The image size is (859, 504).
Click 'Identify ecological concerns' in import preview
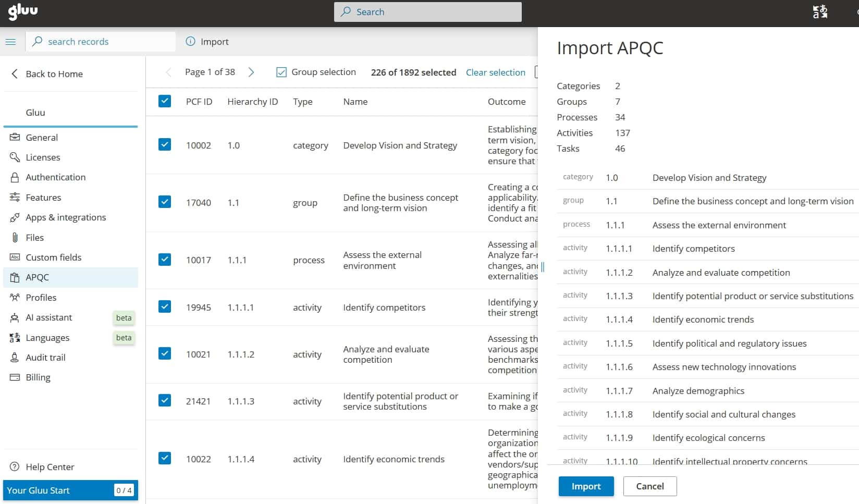(709, 438)
